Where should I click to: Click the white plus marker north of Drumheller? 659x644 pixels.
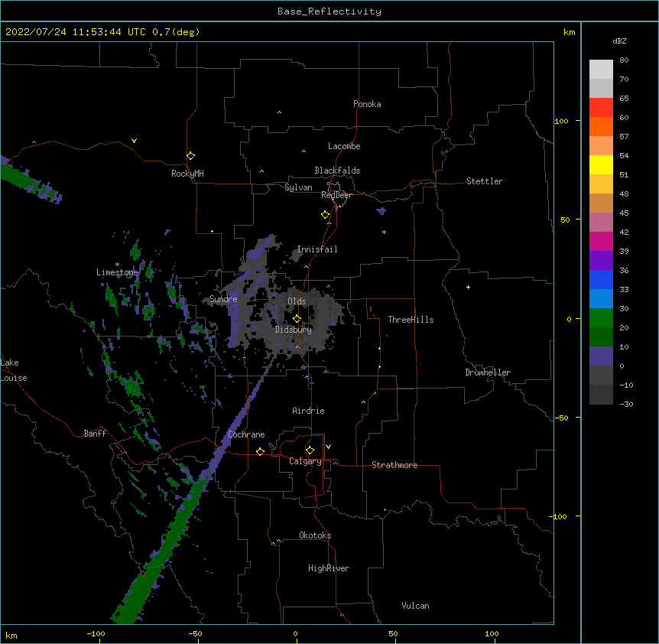pyautogui.click(x=468, y=287)
